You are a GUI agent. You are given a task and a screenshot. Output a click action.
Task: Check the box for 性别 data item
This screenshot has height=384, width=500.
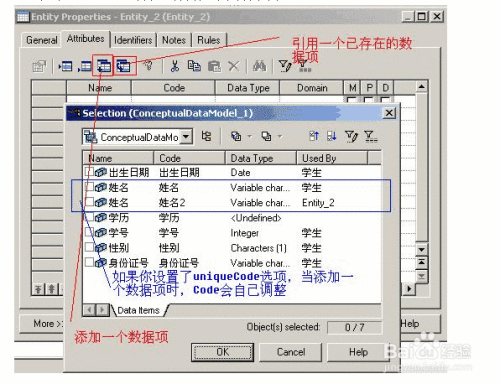click(x=89, y=247)
